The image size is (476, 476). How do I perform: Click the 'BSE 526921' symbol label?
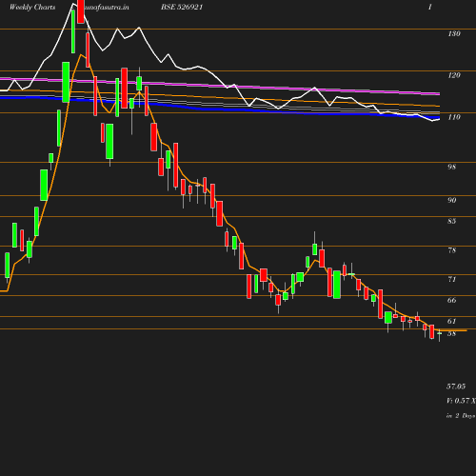point(182,8)
